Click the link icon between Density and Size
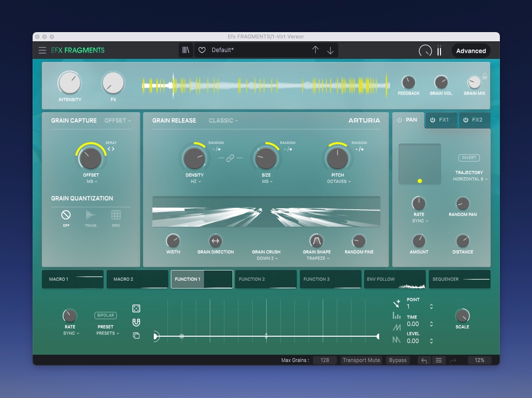Screen dimensions: 532x398 pos(230,158)
